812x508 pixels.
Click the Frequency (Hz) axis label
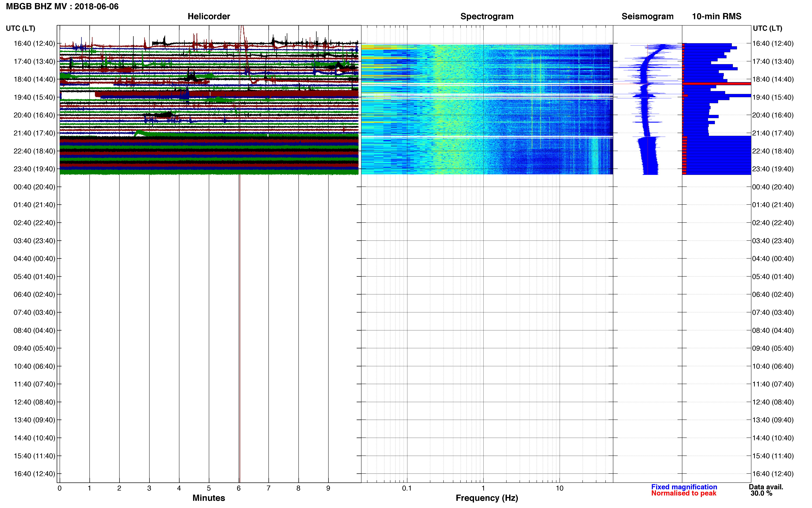[x=487, y=498]
